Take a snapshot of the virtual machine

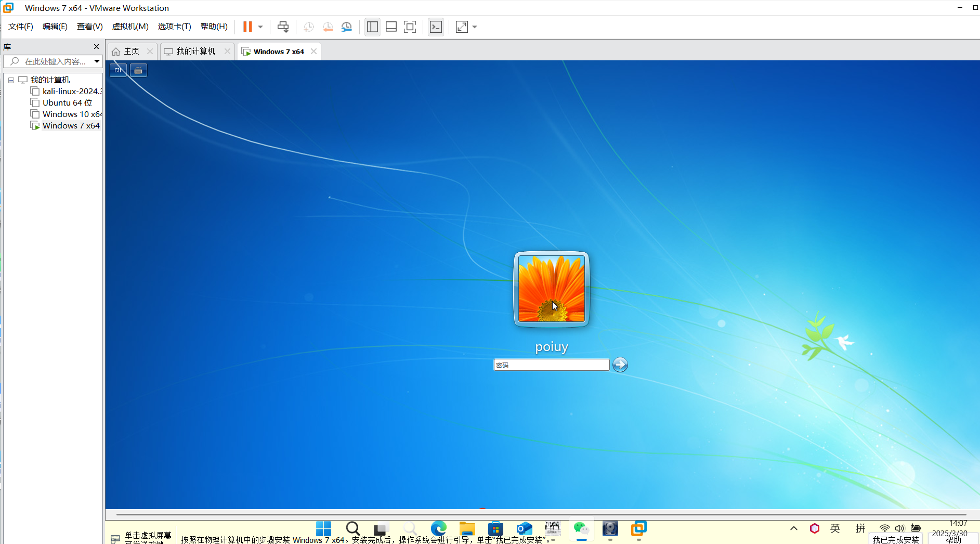pos(309,27)
